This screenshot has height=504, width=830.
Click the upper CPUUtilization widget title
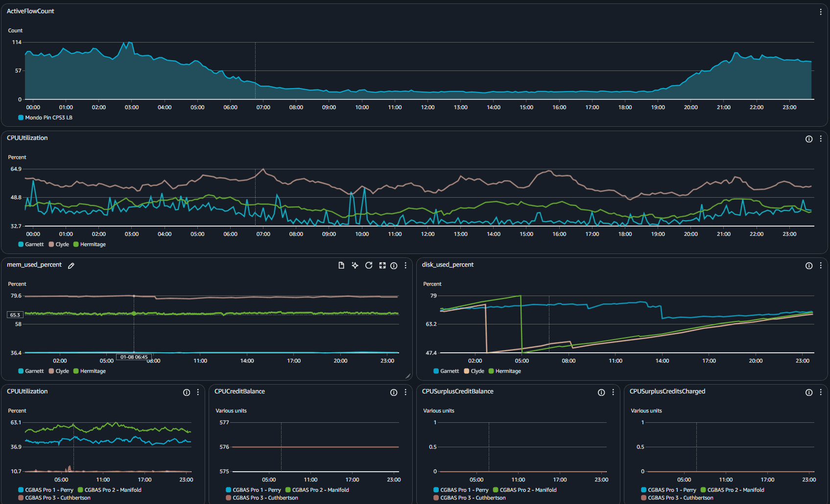click(27, 137)
